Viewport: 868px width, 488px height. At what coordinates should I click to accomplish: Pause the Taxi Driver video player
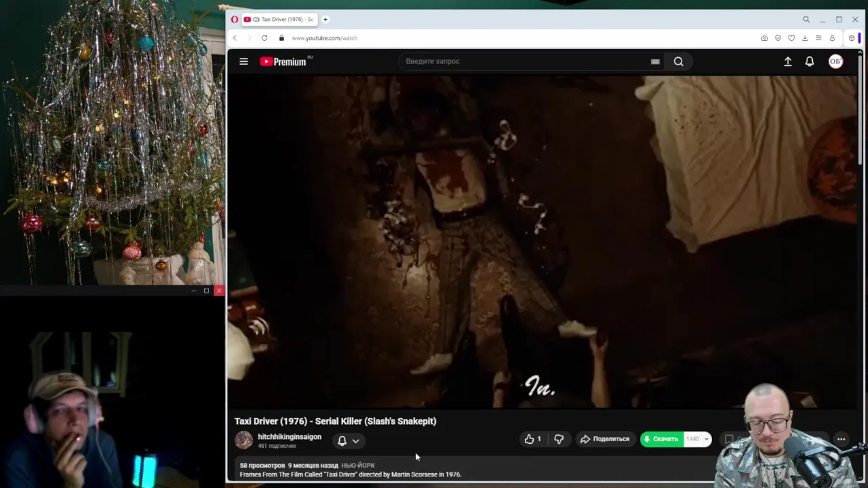point(542,241)
